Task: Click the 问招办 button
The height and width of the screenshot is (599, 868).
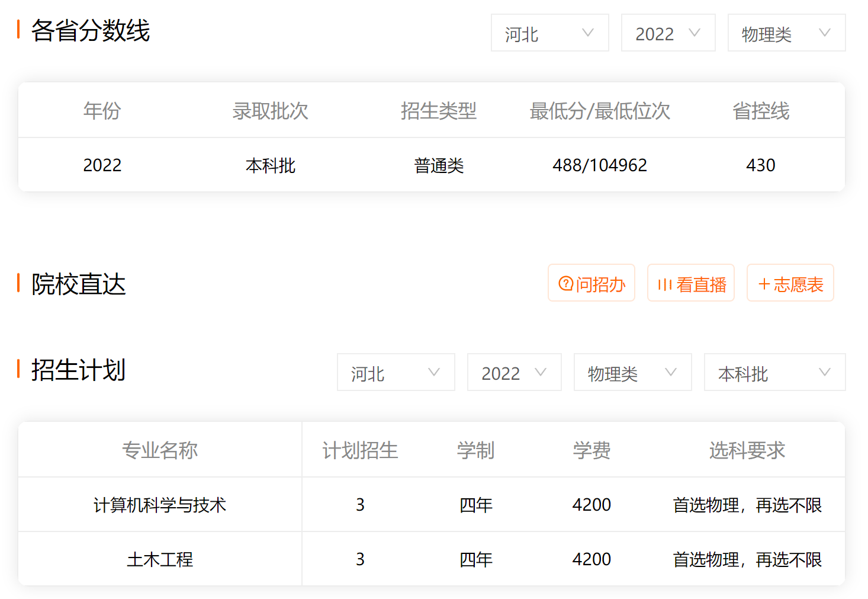Action: click(x=591, y=283)
